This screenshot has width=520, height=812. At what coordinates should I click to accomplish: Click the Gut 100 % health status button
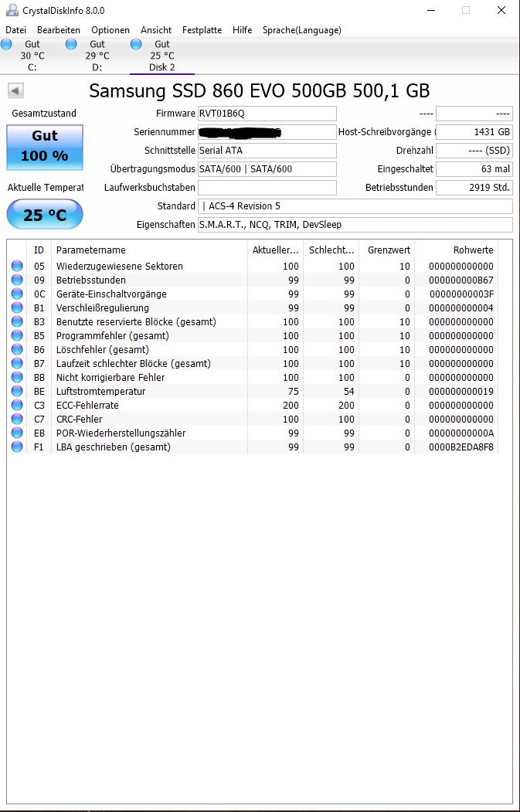click(x=45, y=147)
